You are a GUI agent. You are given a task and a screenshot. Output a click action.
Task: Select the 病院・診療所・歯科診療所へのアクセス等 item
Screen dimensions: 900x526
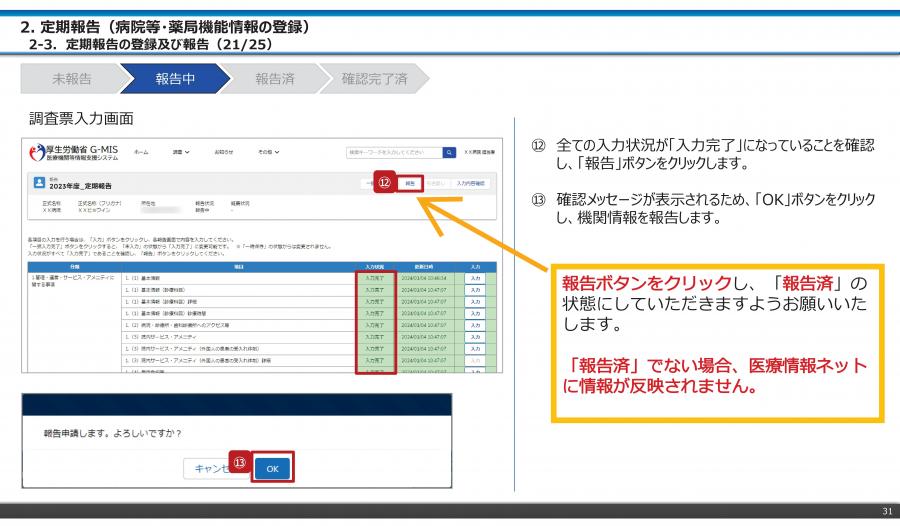tap(177, 325)
